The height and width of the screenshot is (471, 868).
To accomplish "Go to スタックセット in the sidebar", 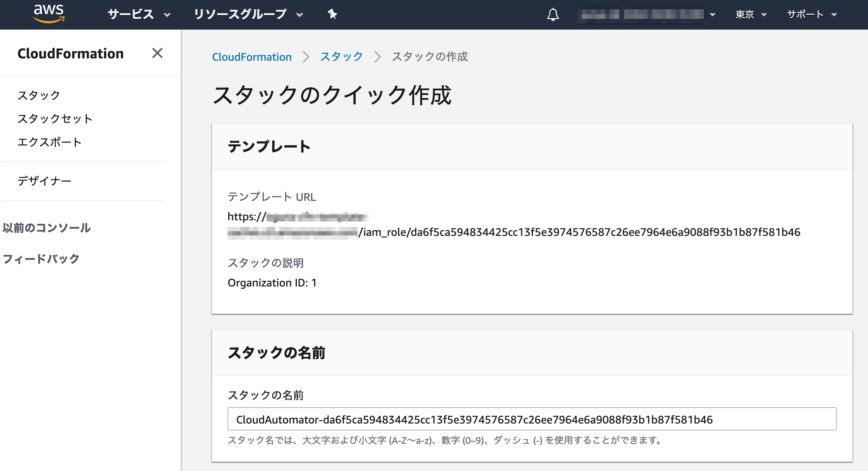I will point(55,119).
